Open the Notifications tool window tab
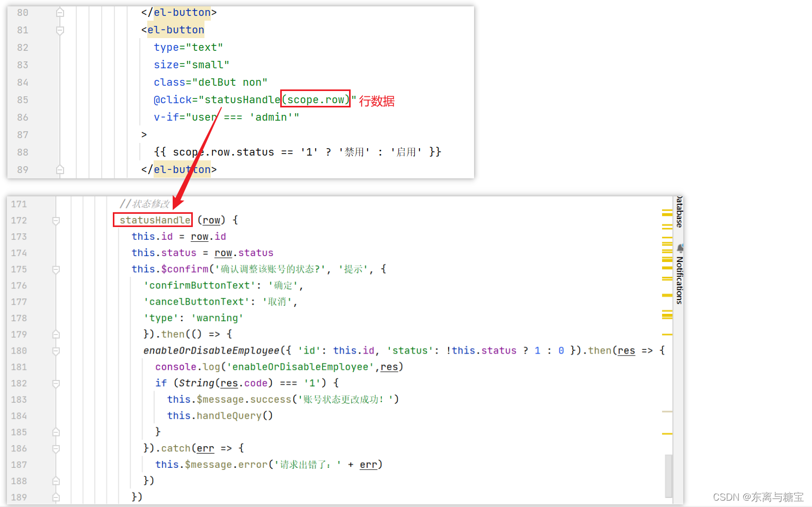The width and height of the screenshot is (812, 507). coord(679,280)
